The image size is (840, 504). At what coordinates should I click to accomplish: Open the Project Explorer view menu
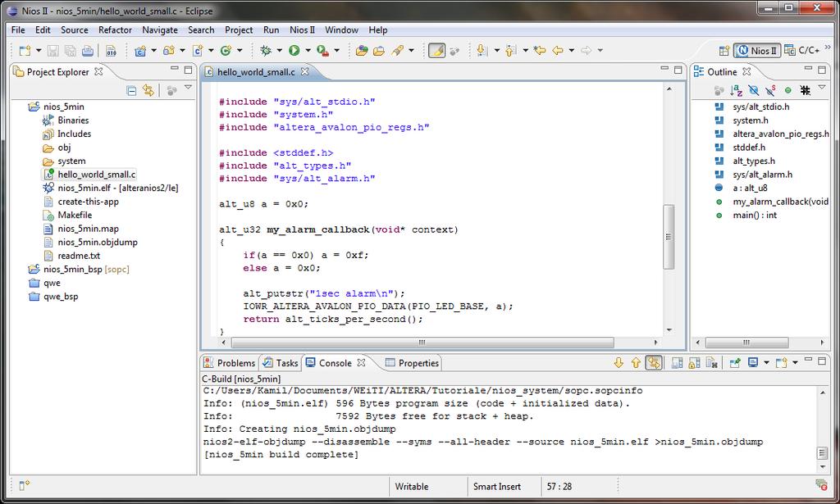(x=188, y=87)
